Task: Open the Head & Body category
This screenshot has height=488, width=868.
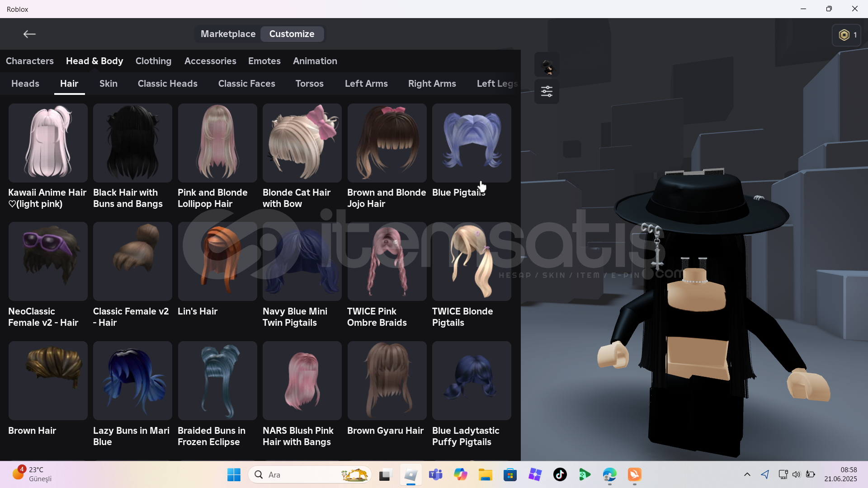Action: (94, 61)
